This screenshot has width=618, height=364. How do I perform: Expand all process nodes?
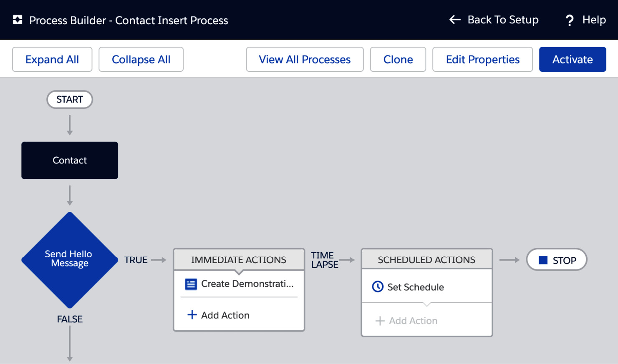[52, 59]
